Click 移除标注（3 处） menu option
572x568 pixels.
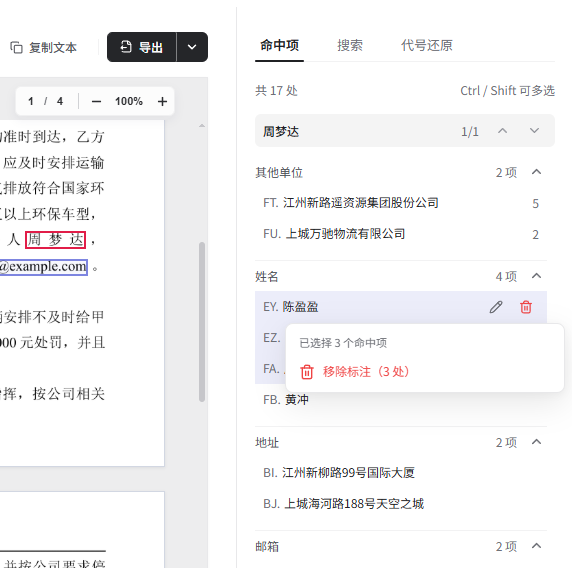point(425,372)
